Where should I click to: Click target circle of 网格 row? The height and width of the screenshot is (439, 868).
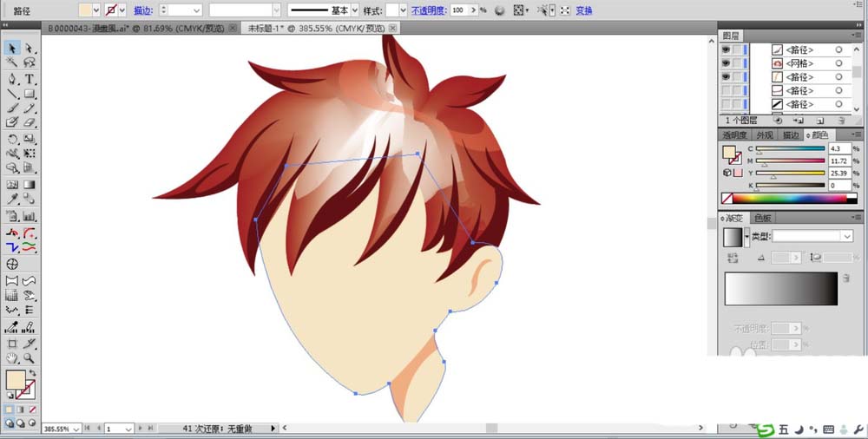point(838,63)
